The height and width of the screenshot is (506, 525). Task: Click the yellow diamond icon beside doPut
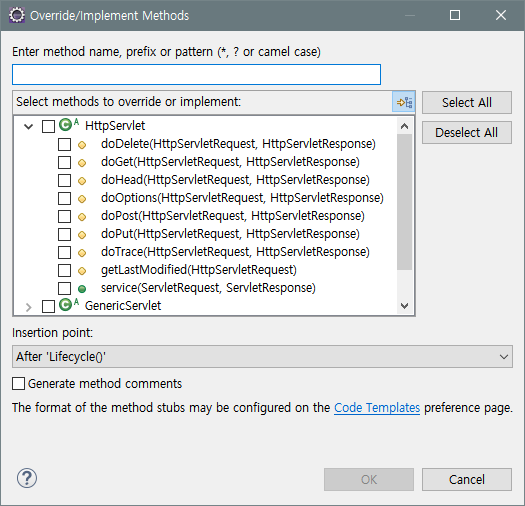point(82,235)
